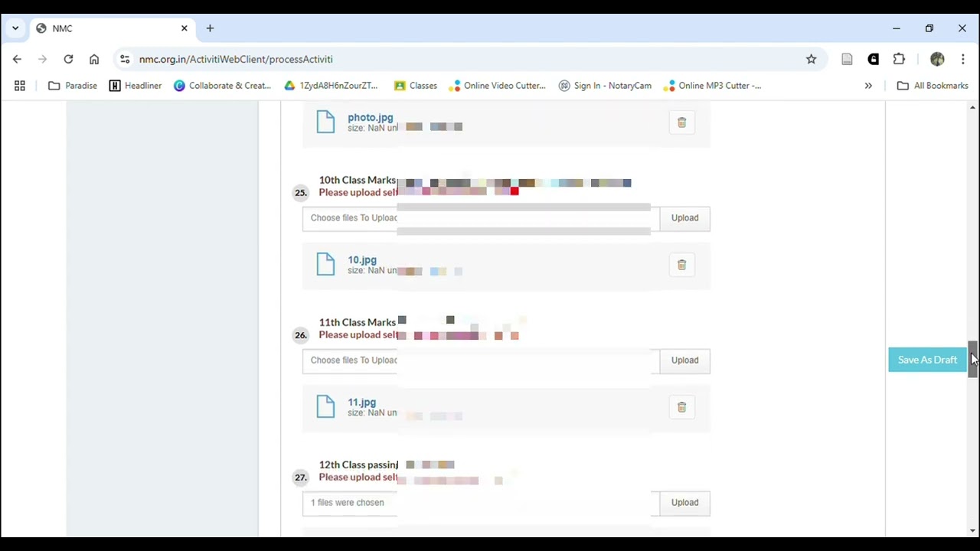Open the Chrome three-dot menu
The width and height of the screenshot is (980, 551).
click(963, 59)
